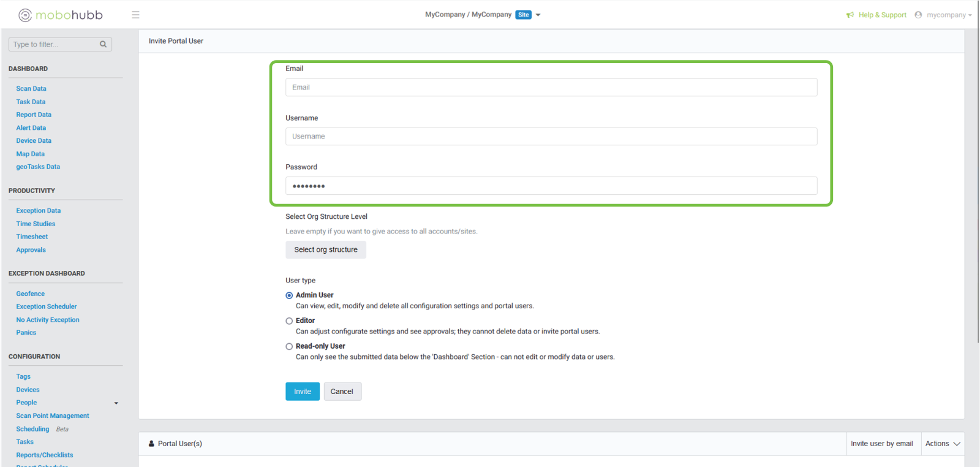Focus the Email input field
The image size is (980, 467).
click(551, 88)
